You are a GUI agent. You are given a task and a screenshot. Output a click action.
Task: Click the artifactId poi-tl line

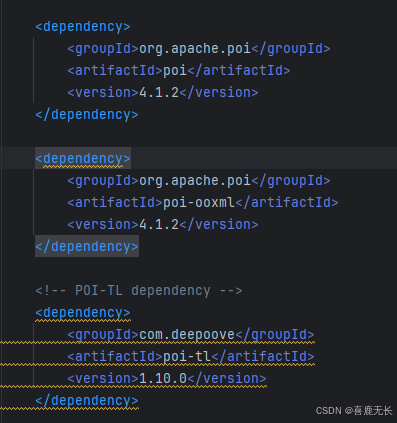191,357
